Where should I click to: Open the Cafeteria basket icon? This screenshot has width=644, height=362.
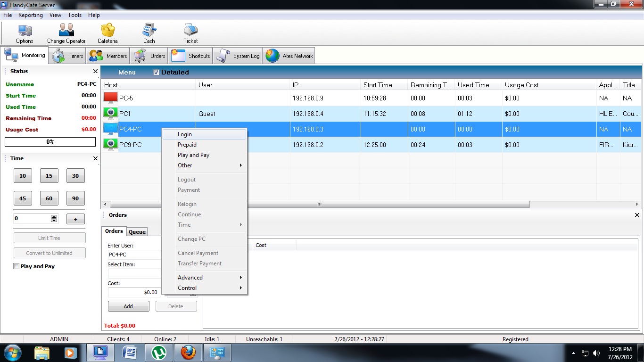click(x=107, y=33)
